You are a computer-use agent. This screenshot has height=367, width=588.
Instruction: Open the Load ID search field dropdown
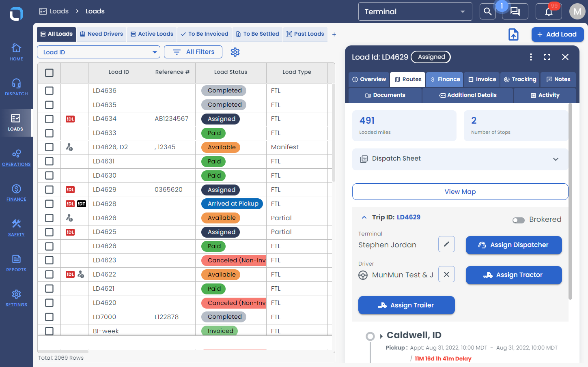pos(99,52)
